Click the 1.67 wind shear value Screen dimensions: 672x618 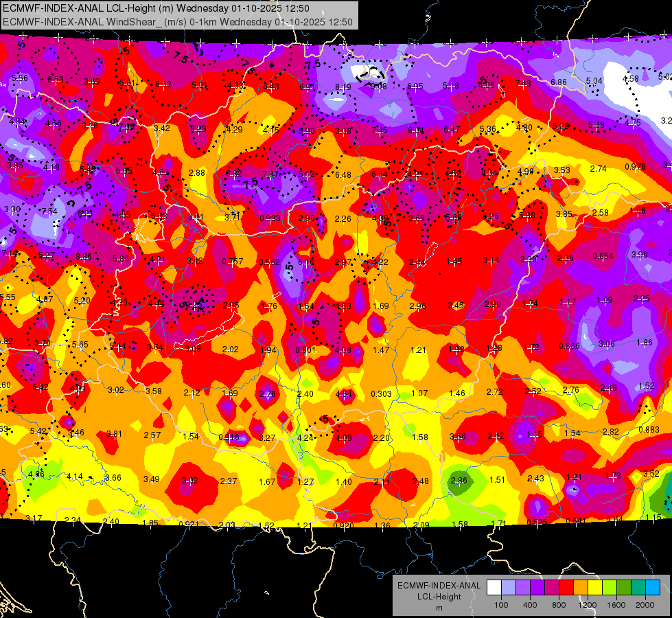tap(267, 481)
